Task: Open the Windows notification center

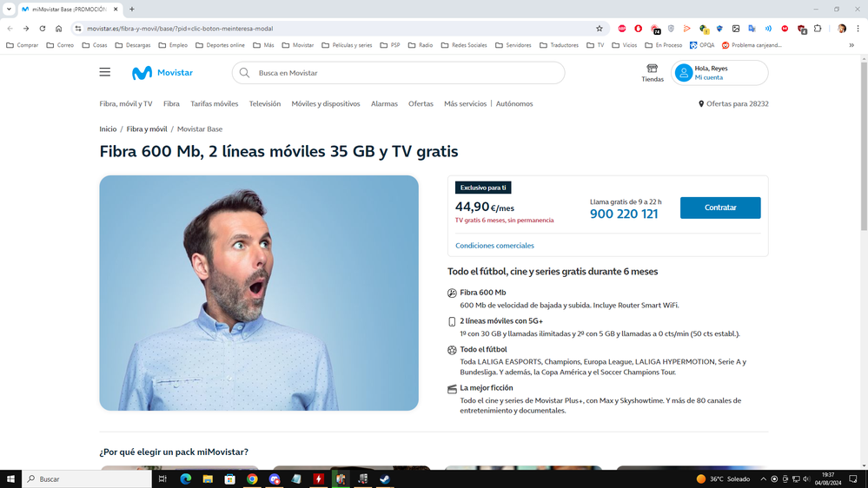Action: pyautogui.click(x=853, y=478)
